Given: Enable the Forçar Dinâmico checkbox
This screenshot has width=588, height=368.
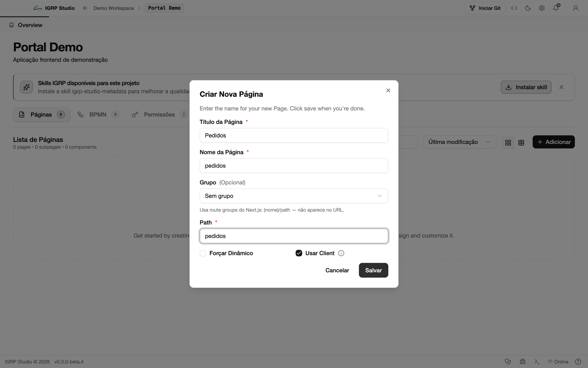Looking at the screenshot, I should click(203, 253).
